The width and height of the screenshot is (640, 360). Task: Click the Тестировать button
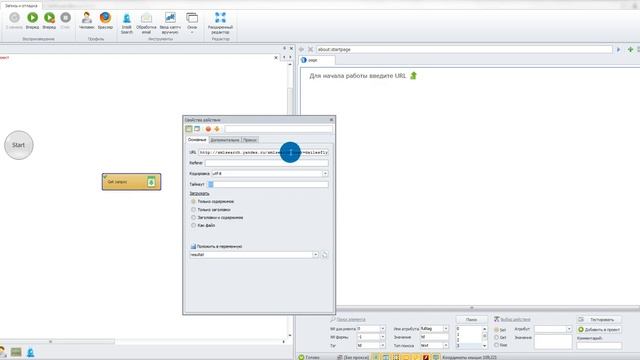[599, 320]
